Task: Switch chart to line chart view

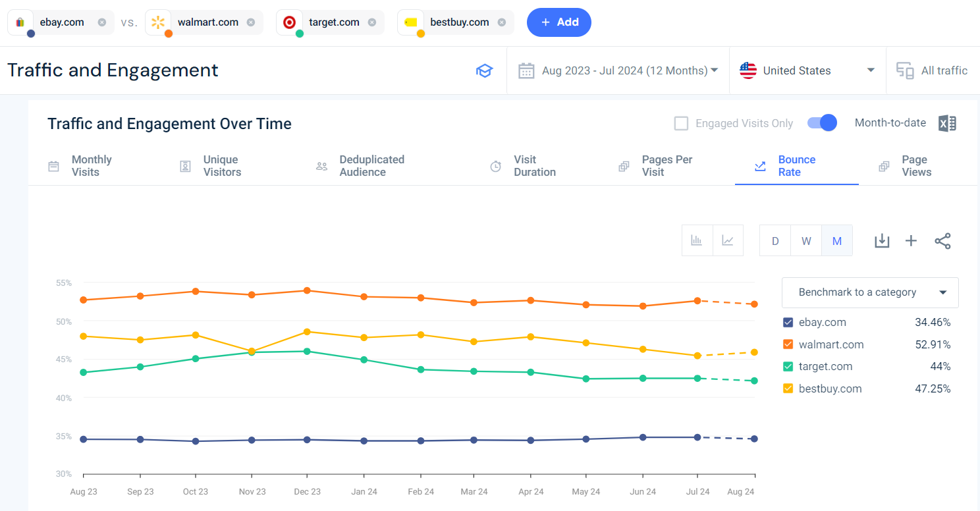Action: click(728, 240)
